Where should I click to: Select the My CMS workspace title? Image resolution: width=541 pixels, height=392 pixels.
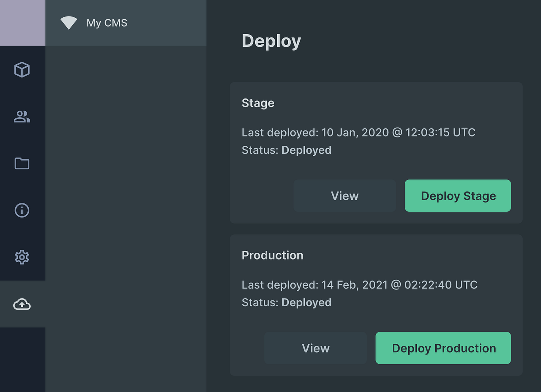coord(107,23)
